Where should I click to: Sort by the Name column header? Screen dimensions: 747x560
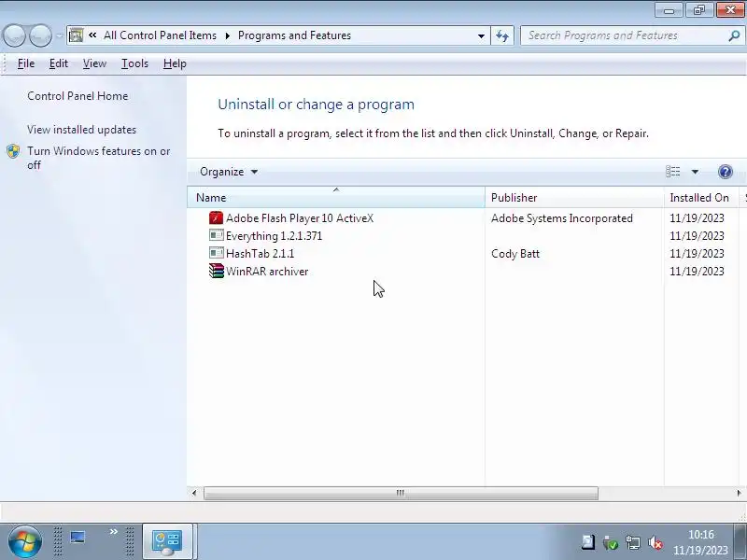336,198
